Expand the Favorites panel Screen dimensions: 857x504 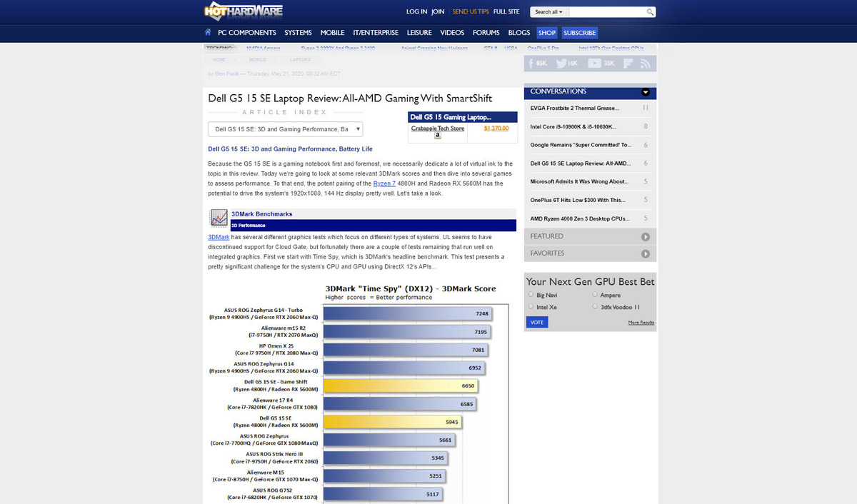645,253
